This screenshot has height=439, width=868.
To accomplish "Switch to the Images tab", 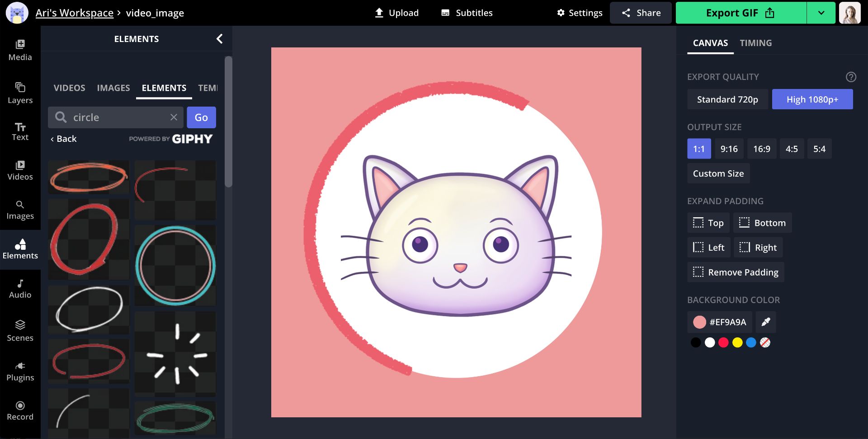I will pyautogui.click(x=113, y=88).
